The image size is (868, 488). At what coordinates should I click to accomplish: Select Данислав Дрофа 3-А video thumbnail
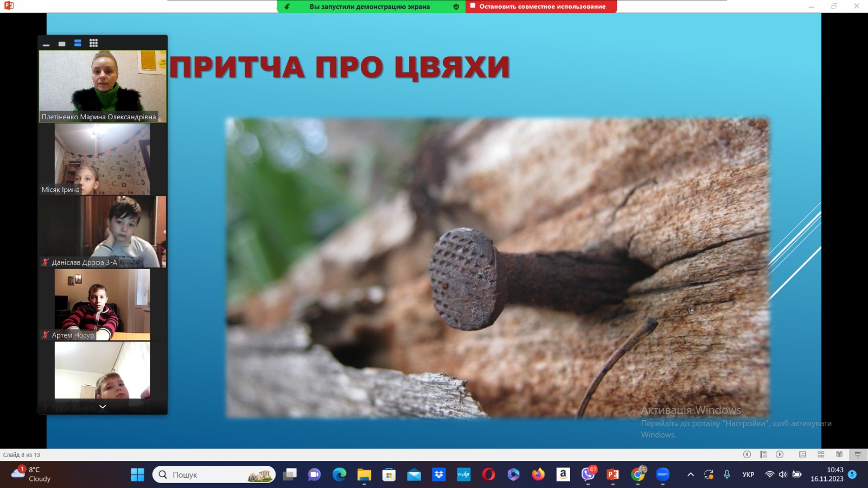[x=103, y=232]
